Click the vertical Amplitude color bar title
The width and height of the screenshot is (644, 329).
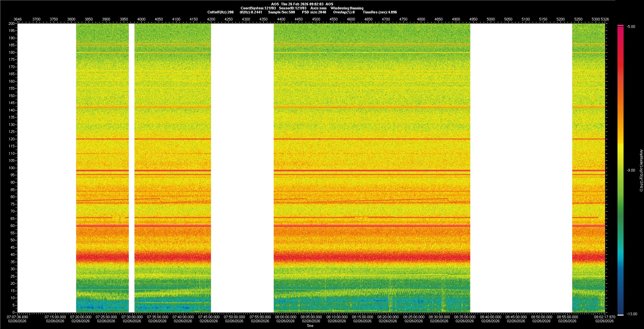pyautogui.click(x=641, y=170)
